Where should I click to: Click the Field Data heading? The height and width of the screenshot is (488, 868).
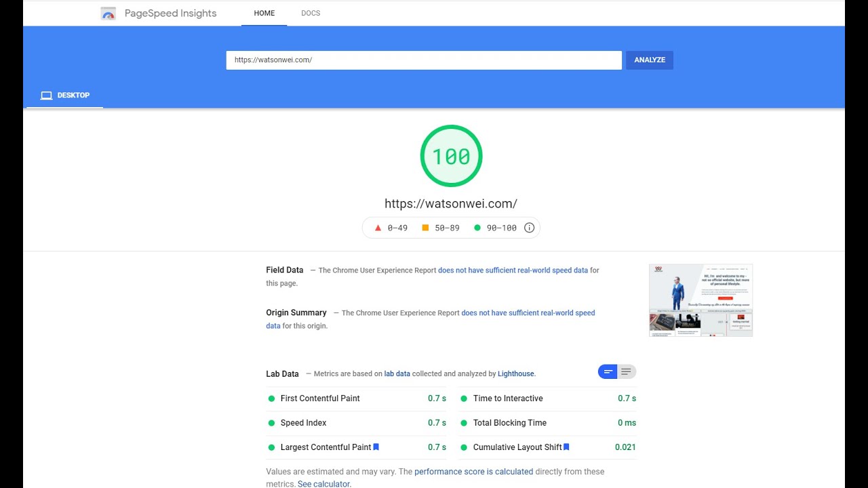pyautogui.click(x=285, y=270)
